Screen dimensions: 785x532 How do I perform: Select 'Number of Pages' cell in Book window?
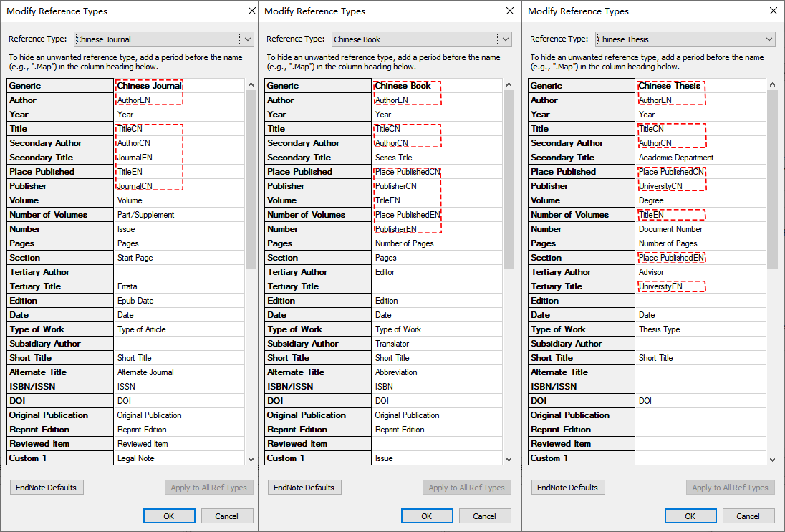pyautogui.click(x=437, y=243)
